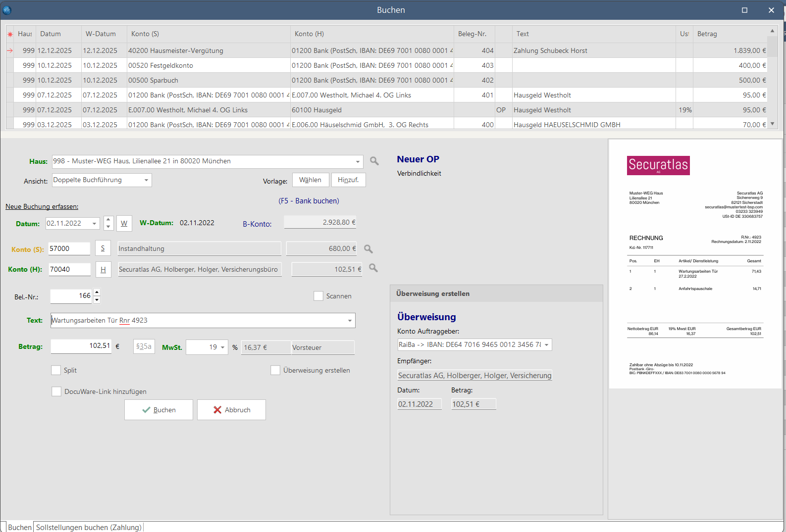Click the Vorsteuer field
The width and height of the screenshot is (786, 532).
click(x=323, y=347)
